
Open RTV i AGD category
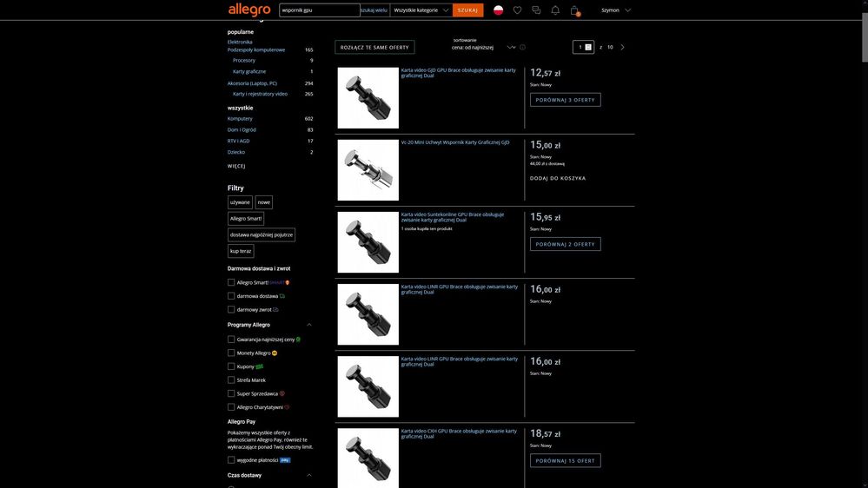pos(239,141)
